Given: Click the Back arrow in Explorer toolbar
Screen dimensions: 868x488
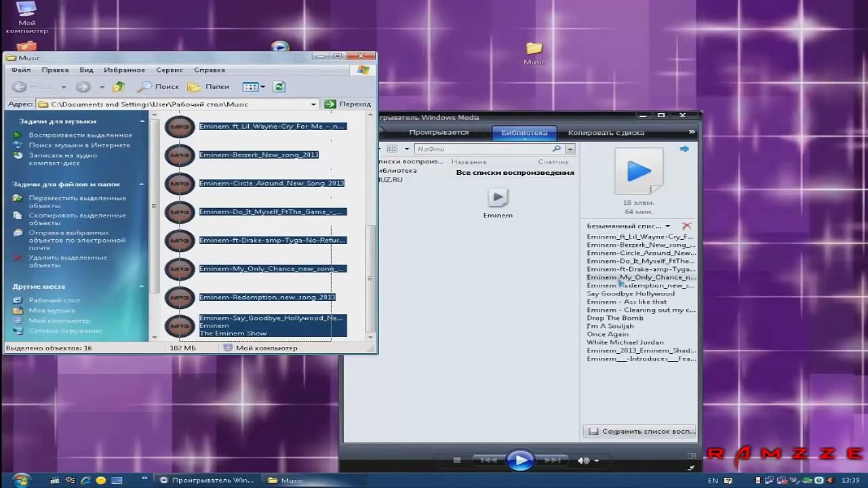Looking at the screenshot, I should pyautogui.click(x=20, y=87).
